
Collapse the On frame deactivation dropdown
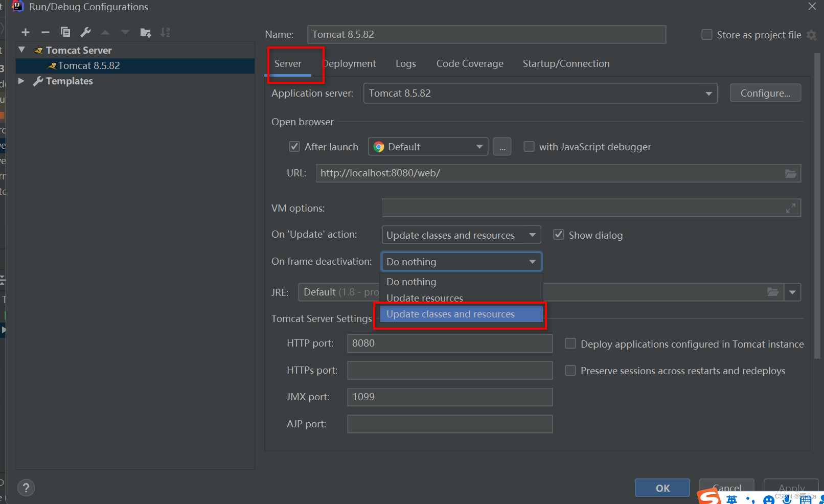click(x=461, y=262)
